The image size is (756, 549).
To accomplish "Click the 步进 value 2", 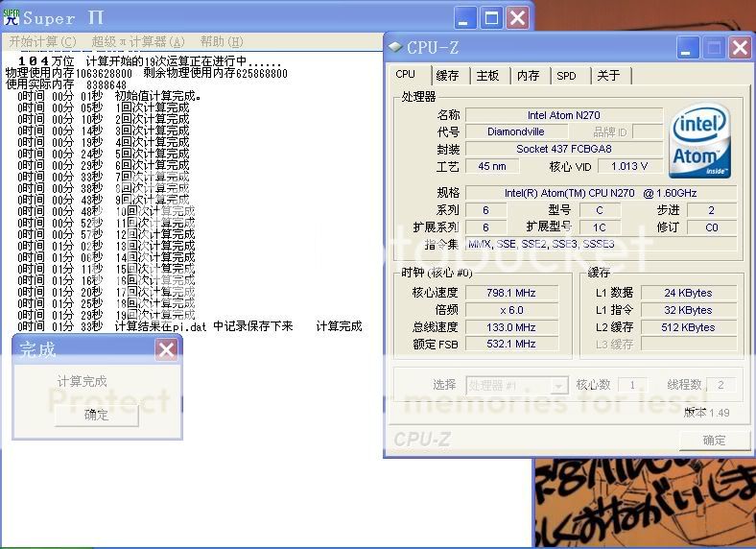I will tap(712, 210).
